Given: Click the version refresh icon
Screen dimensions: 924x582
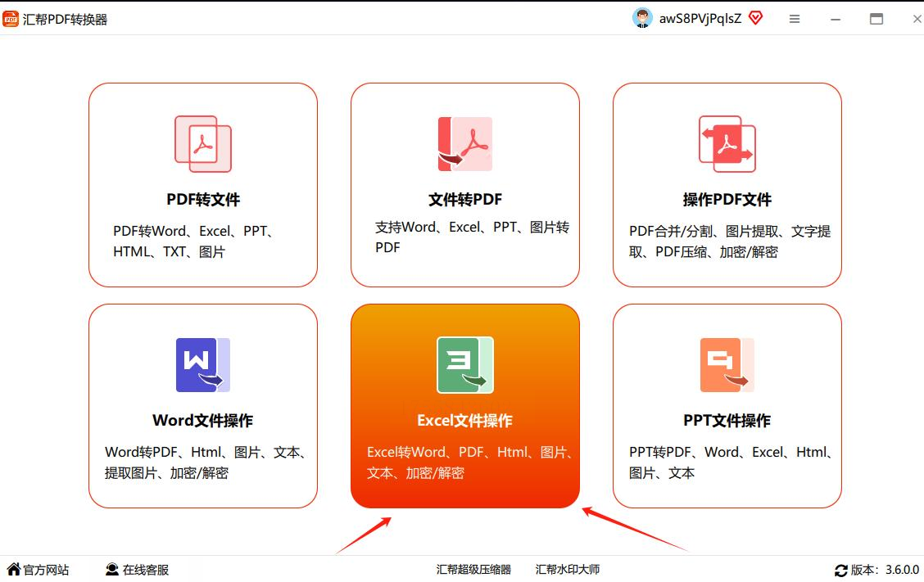Looking at the screenshot, I should 841,571.
